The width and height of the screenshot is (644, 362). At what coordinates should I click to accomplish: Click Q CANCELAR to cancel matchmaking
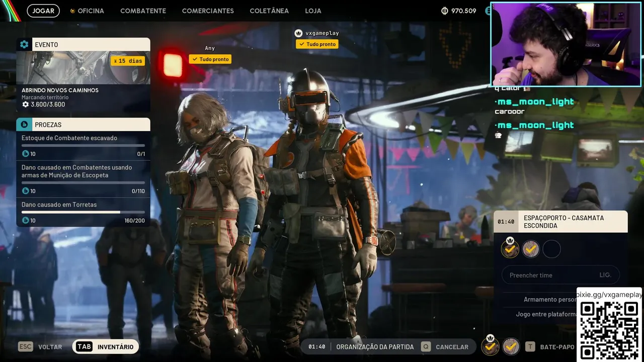click(445, 346)
